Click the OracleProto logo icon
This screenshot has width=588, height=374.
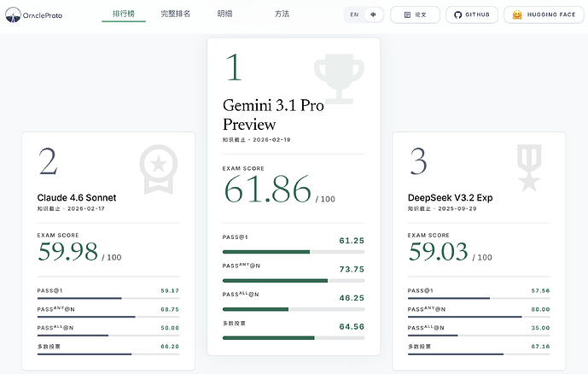click(13, 15)
